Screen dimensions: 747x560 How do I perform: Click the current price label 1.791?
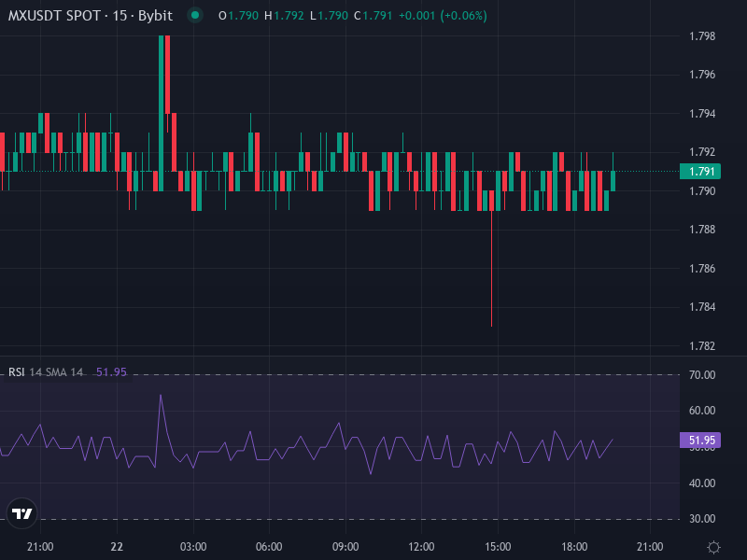pos(700,172)
